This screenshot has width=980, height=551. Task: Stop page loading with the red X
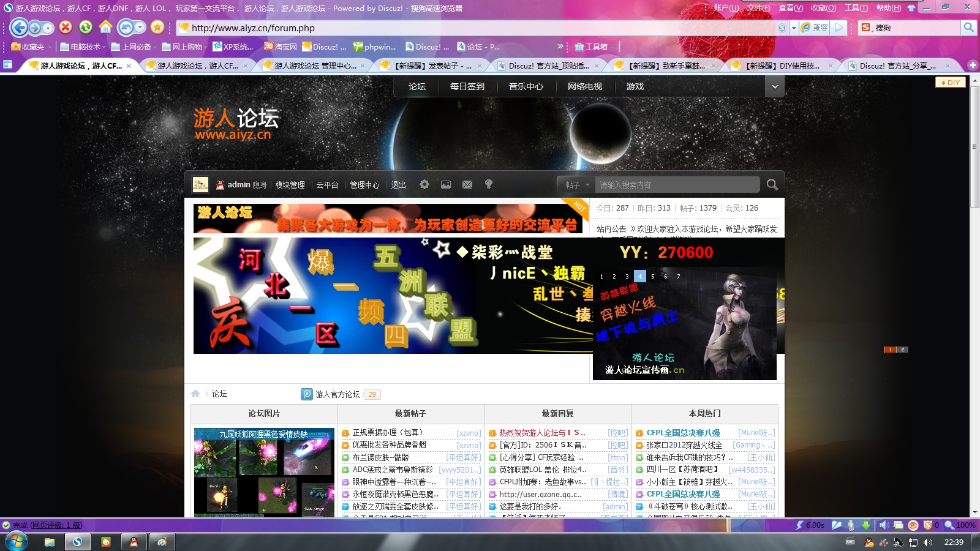click(x=66, y=27)
